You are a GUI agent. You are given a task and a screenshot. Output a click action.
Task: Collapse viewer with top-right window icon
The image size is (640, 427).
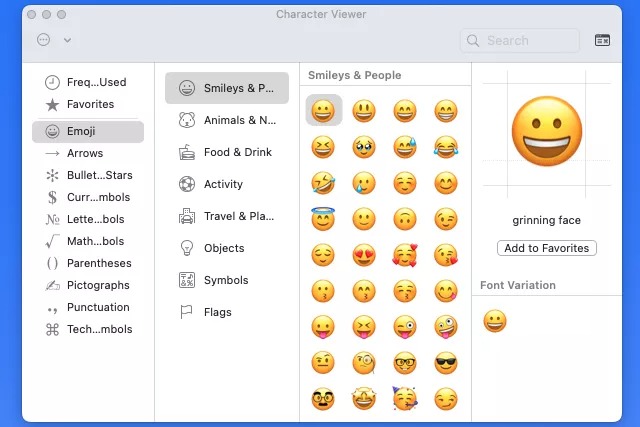(602, 40)
